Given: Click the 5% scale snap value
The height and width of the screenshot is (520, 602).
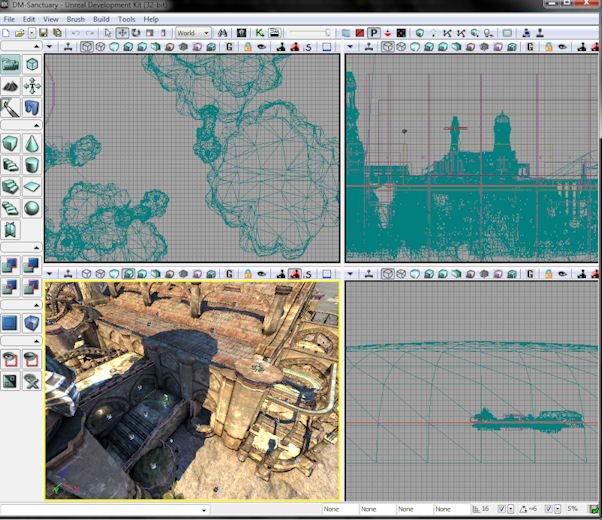Looking at the screenshot, I should (572, 509).
